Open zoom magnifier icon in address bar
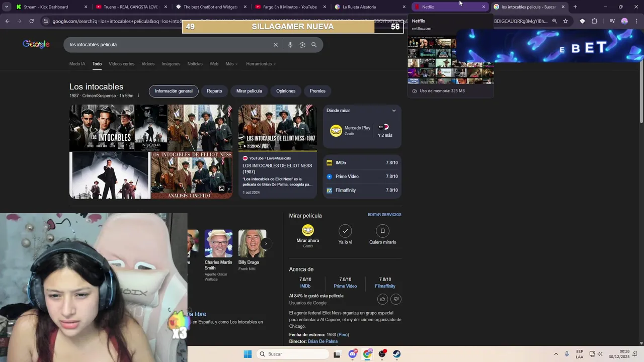 coord(554,21)
